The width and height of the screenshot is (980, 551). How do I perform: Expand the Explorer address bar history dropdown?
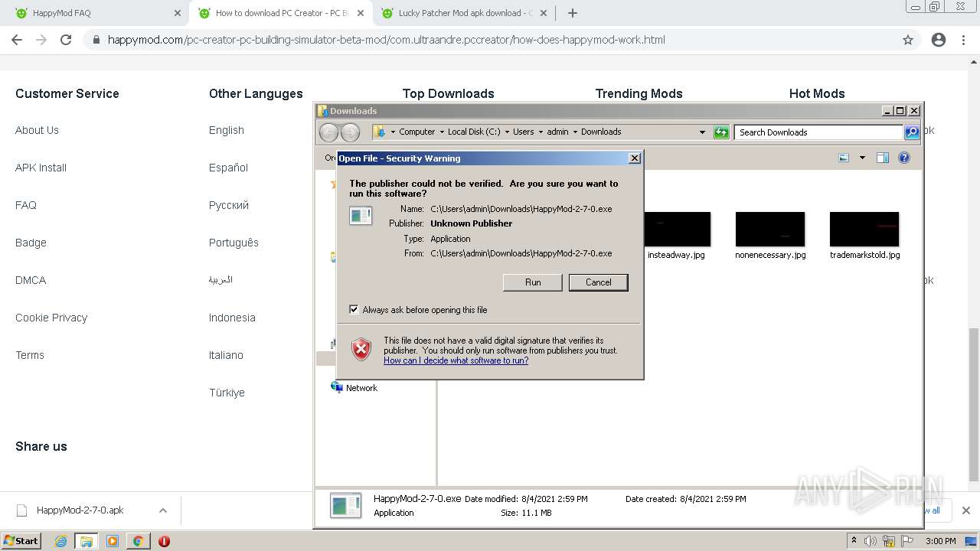pyautogui.click(x=702, y=132)
